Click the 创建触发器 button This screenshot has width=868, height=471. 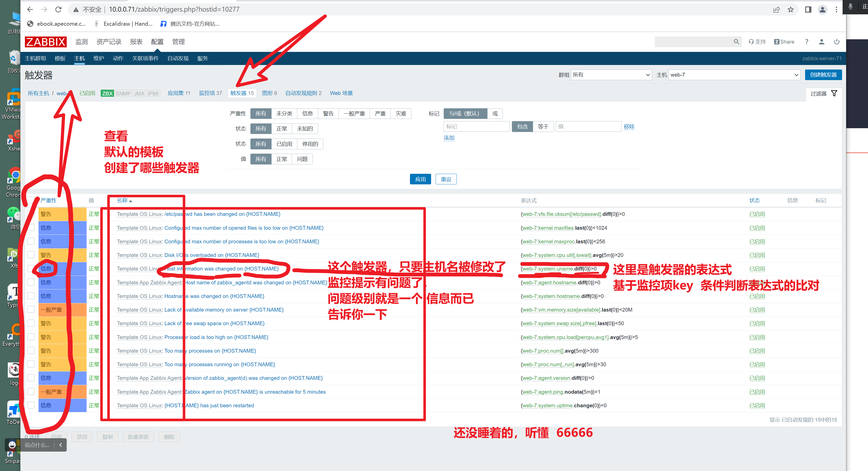pyautogui.click(x=823, y=75)
